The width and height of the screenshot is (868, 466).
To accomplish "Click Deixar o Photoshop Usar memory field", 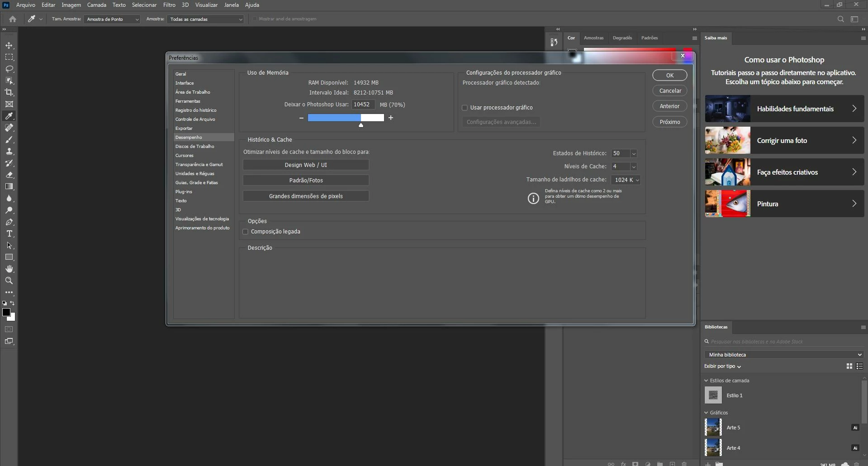I will point(363,105).
